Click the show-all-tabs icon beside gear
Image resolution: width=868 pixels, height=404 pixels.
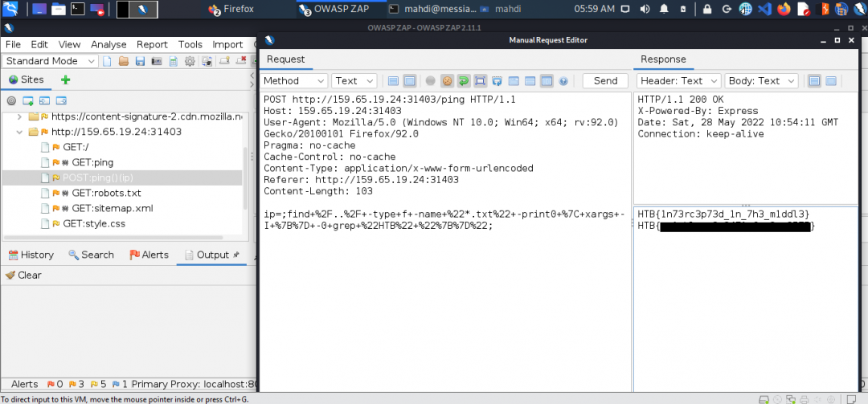coord(207,61)
